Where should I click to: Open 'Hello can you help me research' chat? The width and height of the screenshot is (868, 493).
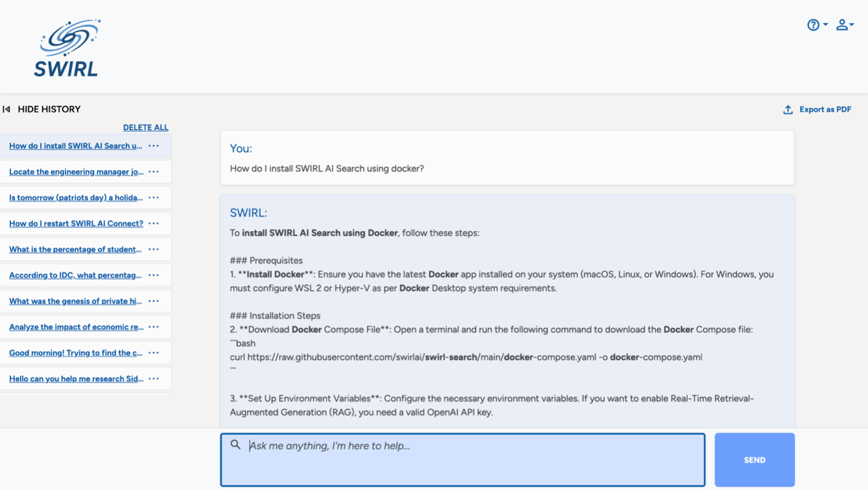coord(76,379)
